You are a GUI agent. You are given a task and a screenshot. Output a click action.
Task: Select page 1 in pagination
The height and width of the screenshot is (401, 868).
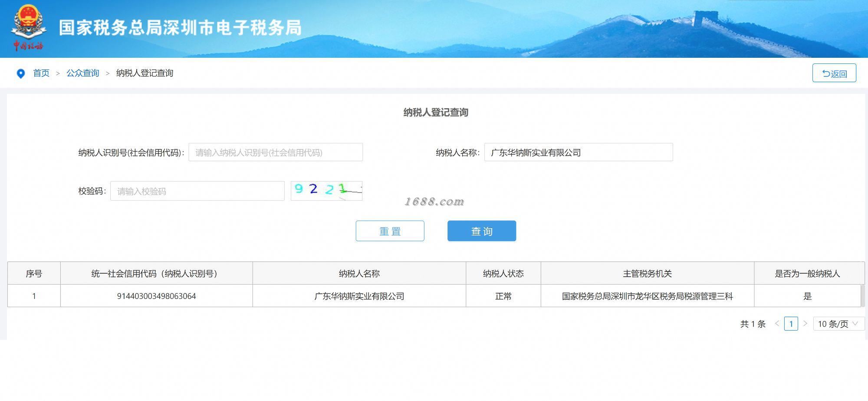(791, 324)
